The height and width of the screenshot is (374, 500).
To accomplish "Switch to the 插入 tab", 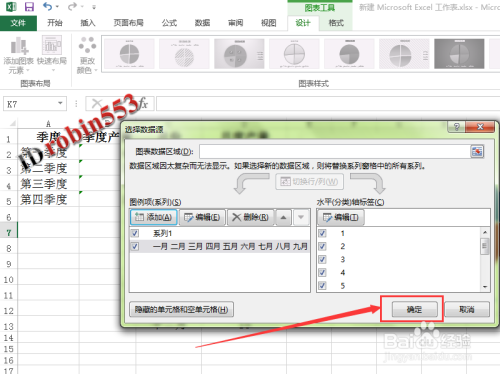I will [88, 23].
